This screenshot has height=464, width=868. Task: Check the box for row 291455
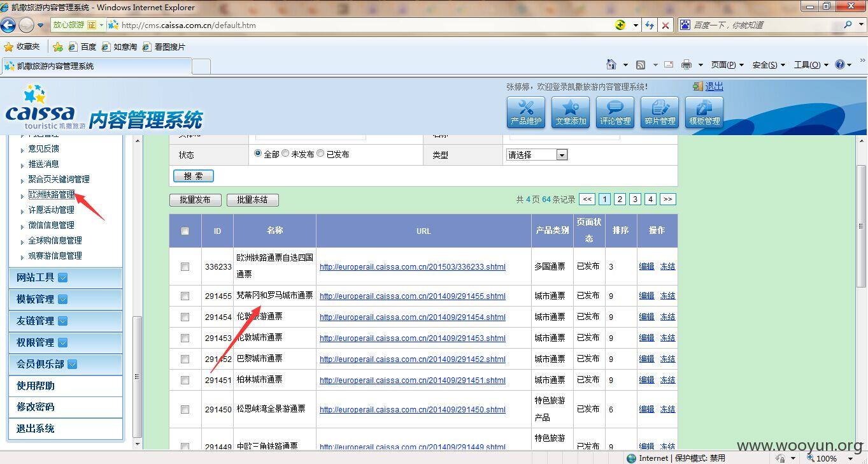pos(185,296)
